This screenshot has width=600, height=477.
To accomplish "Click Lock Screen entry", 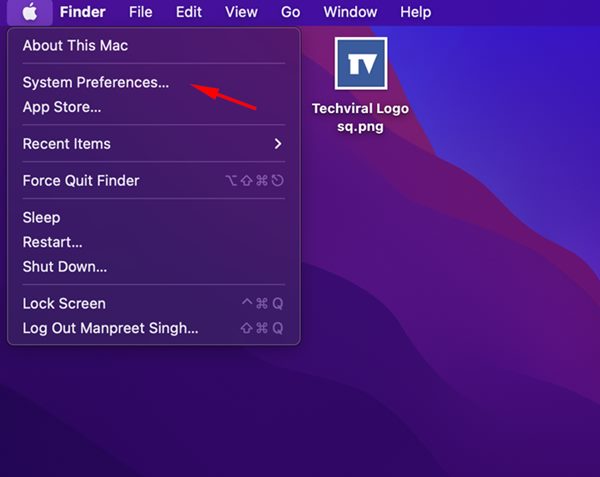I will pos(154,304).
